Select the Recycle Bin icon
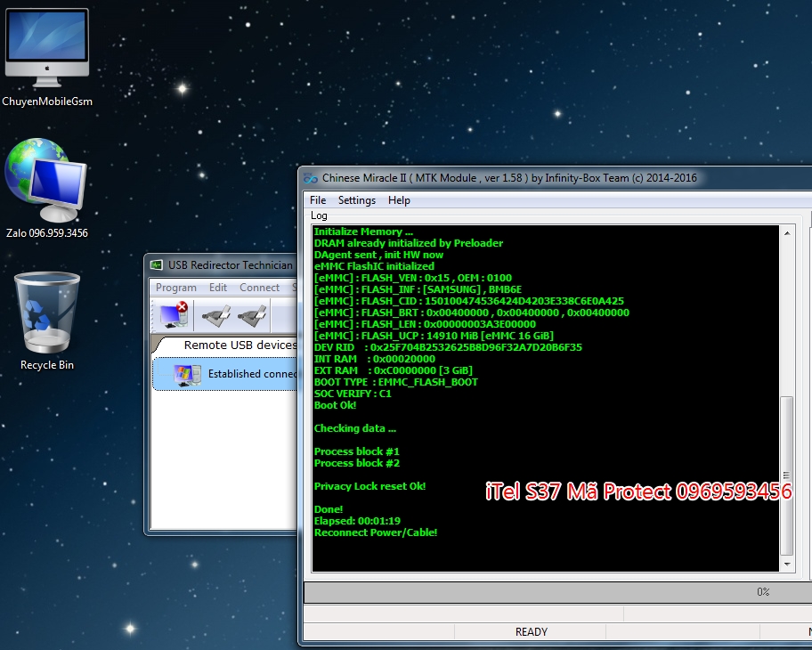This screenshot has height=650, width=812. point(46,321)
